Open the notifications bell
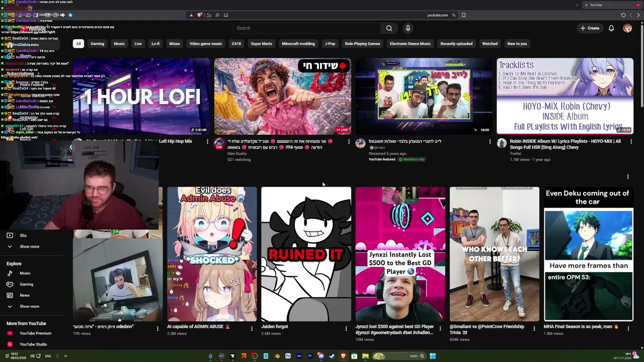This screenshot has height=362, width=644. [x=611, y=28]
